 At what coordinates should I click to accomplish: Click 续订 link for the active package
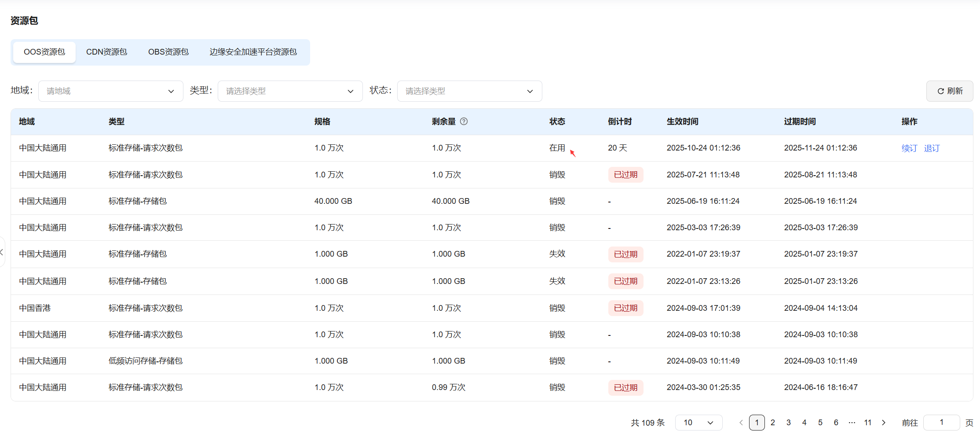click(x=909, y=148)
